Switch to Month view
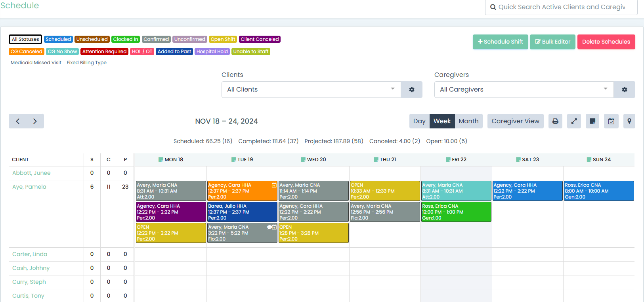Screen dimensions: 644x302 point(468,121)
